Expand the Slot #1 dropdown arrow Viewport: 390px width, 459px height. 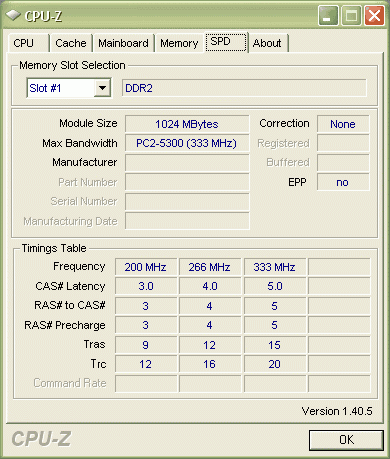(x=102, y=88)
